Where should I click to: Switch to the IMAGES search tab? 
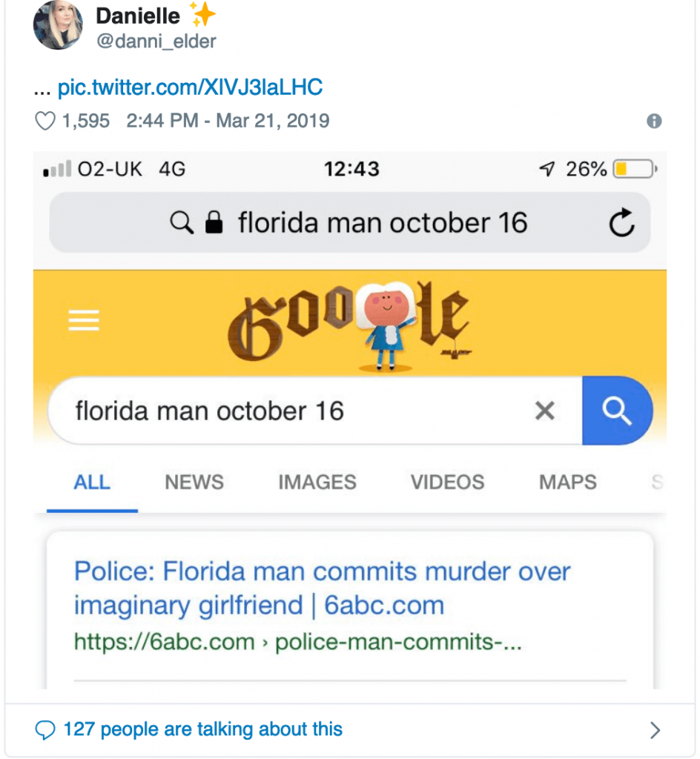[317, 482]
